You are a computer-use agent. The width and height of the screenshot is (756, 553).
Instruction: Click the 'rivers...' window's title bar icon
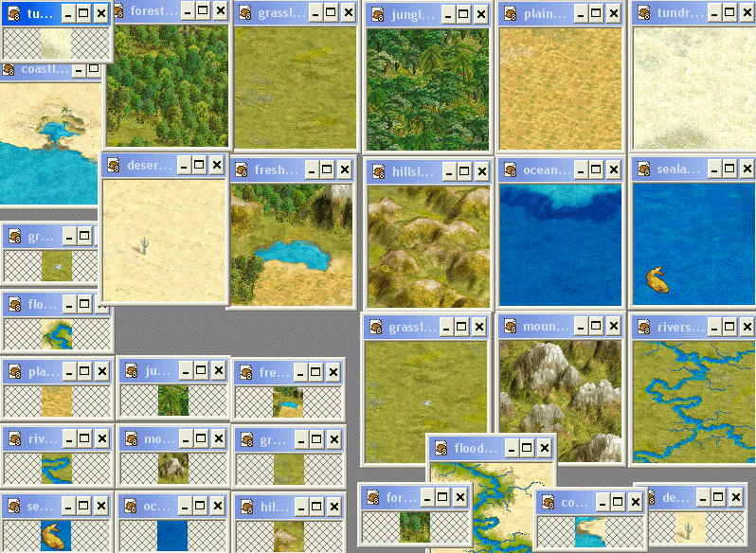(642, 328)
